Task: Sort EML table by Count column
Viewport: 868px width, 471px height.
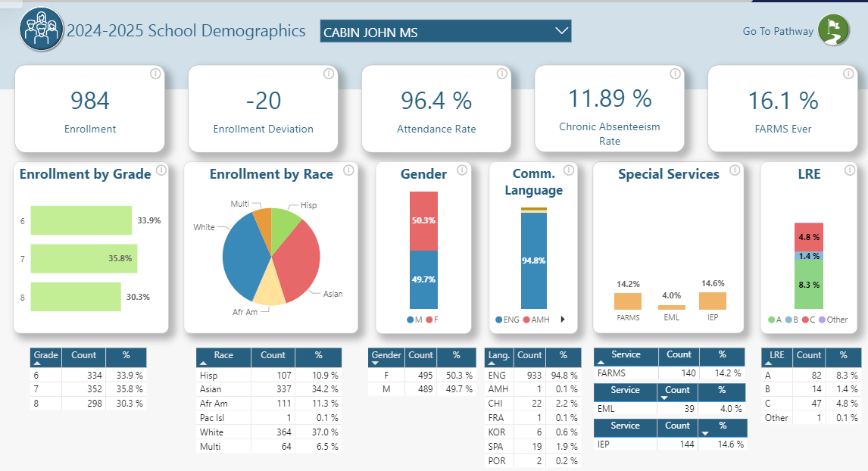Action: point(678,391)
